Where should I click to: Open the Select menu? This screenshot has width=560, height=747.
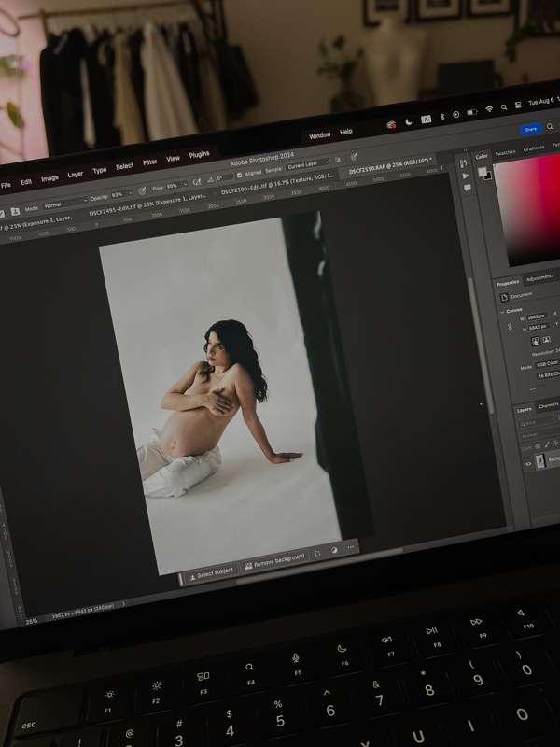tap(124, 166)
